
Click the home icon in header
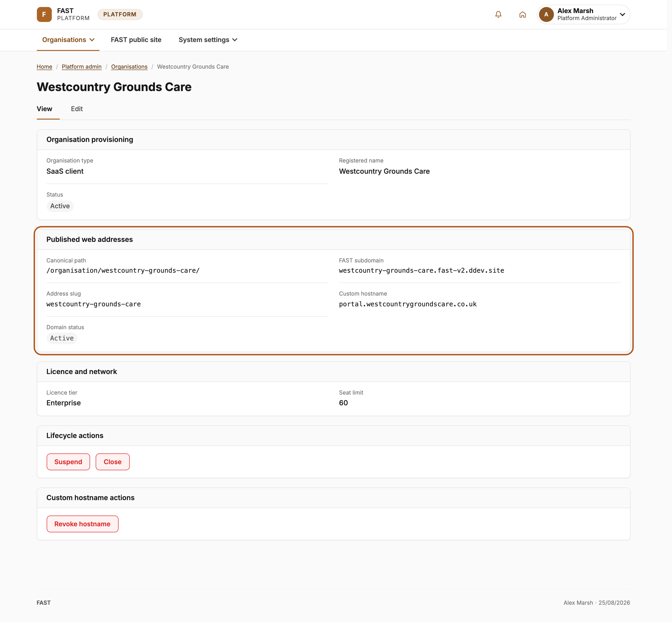(x=522, y=14)
